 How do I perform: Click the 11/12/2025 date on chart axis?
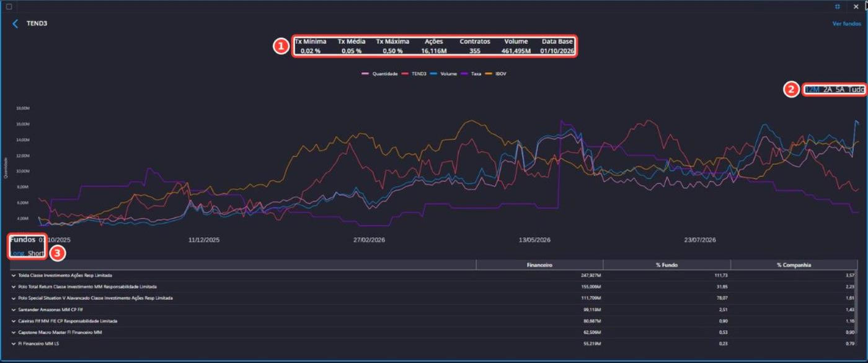tap(204, 239)
